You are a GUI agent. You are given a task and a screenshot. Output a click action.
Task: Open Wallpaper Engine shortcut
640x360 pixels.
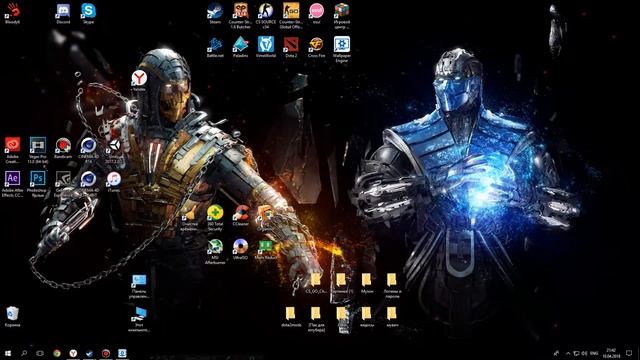pyautogui.click(x=342, y=49)
